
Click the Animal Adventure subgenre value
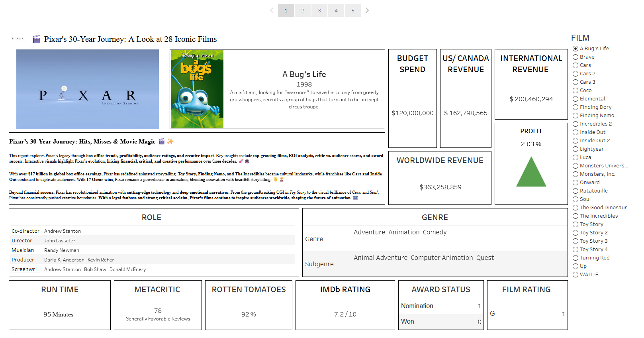pos(380,258)
